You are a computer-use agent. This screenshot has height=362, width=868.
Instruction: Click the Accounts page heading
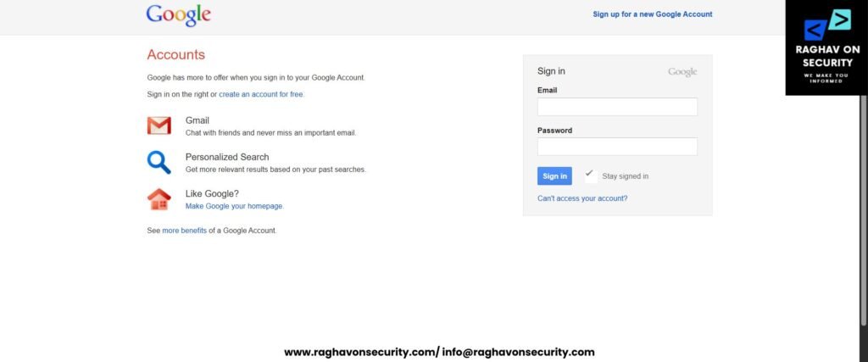(176, 55)
